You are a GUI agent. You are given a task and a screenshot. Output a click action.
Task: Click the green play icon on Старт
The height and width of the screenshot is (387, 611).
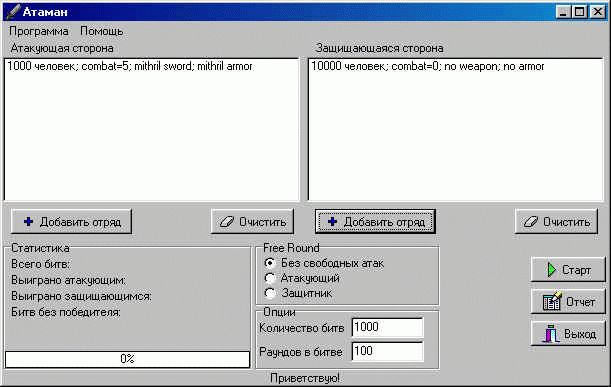(x=551, y=270)
